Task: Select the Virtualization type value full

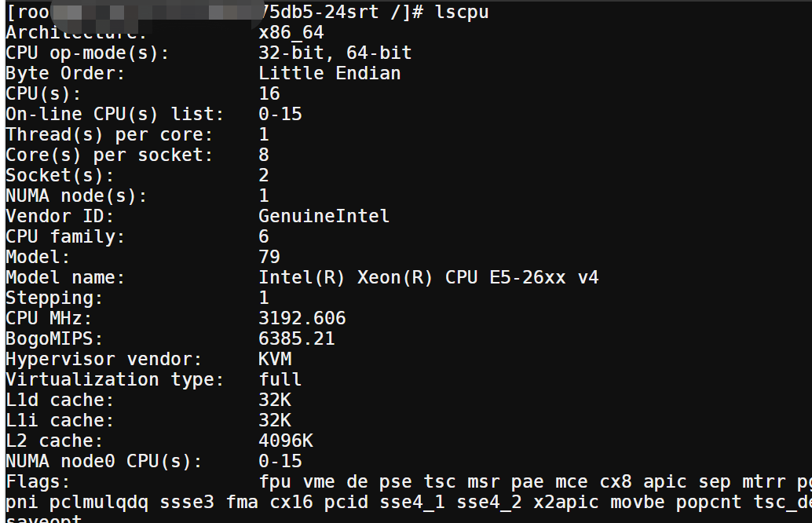Action: 280,379
